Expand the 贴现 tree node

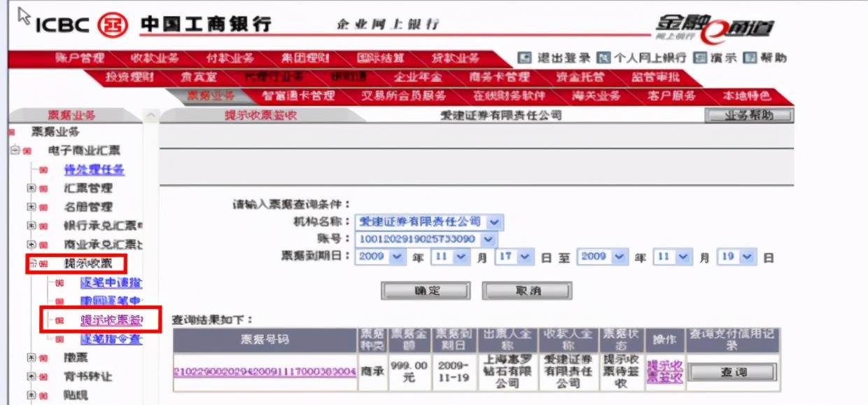pos(31,396)
